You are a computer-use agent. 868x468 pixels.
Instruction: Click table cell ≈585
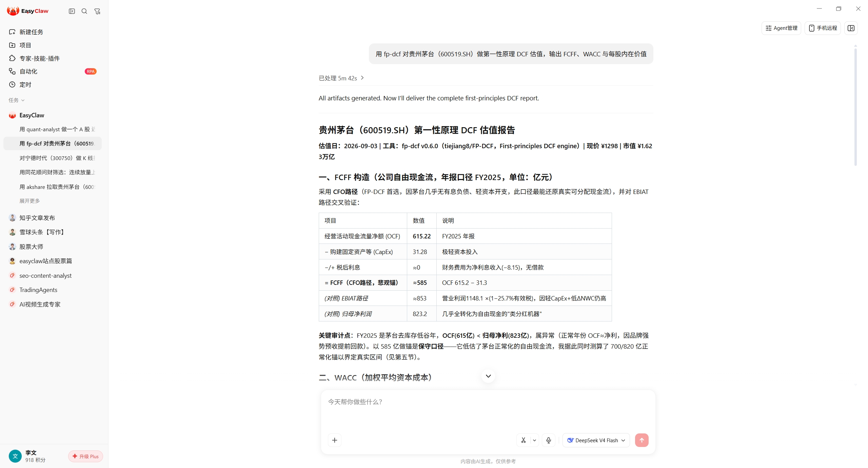[x=421, y=282]
